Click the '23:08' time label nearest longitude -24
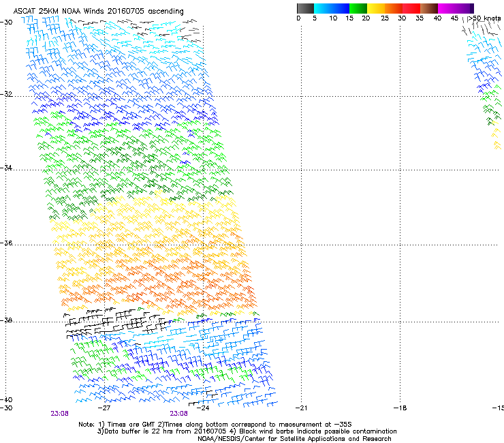The width and height of the screenshot is (504, 443). (x=178, y=414)
